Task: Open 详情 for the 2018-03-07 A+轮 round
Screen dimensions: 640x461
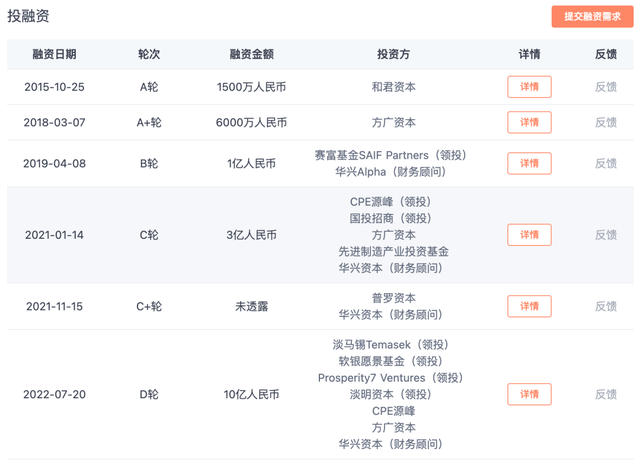Action: pos(529,123)
